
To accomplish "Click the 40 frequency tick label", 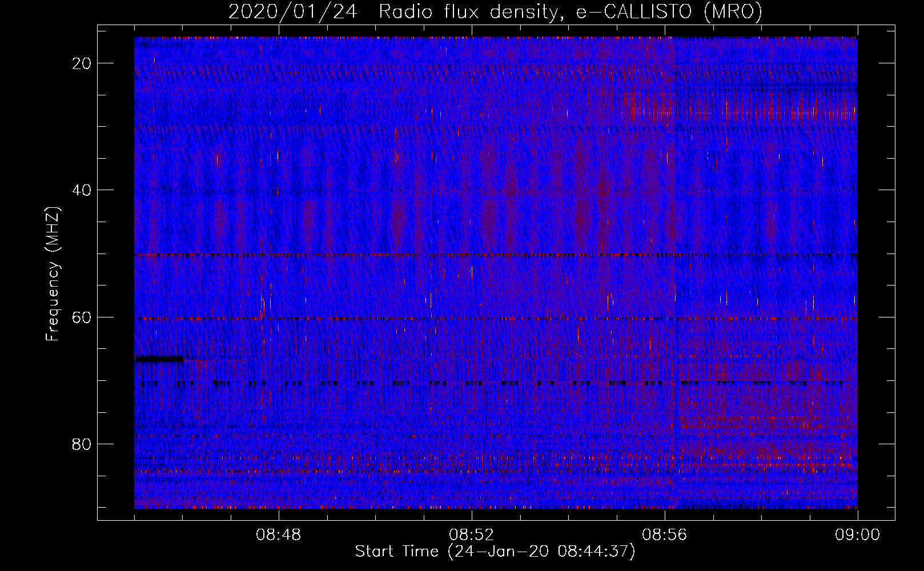I will point(82,190).
